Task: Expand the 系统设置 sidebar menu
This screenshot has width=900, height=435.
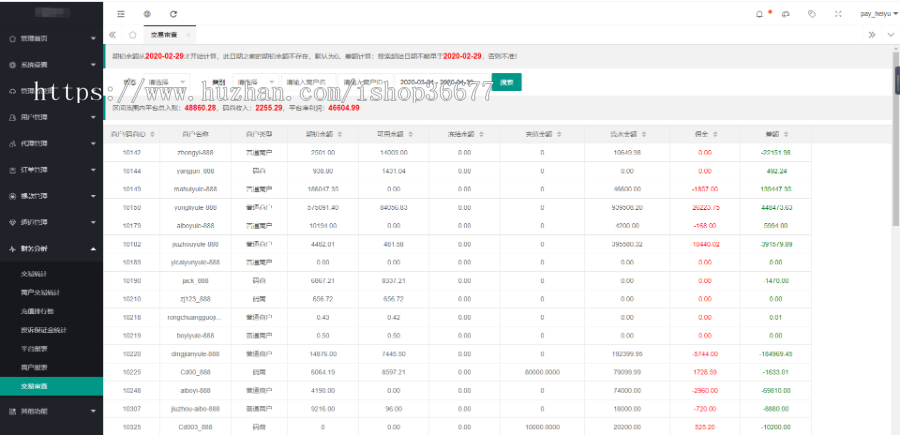Action: 51,64
